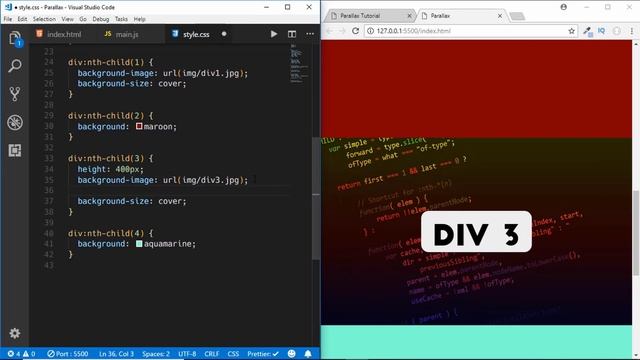This screenshot has width=640, height=360.
Task: Open the Search view in the activity bar
Action: coord(15,66)
